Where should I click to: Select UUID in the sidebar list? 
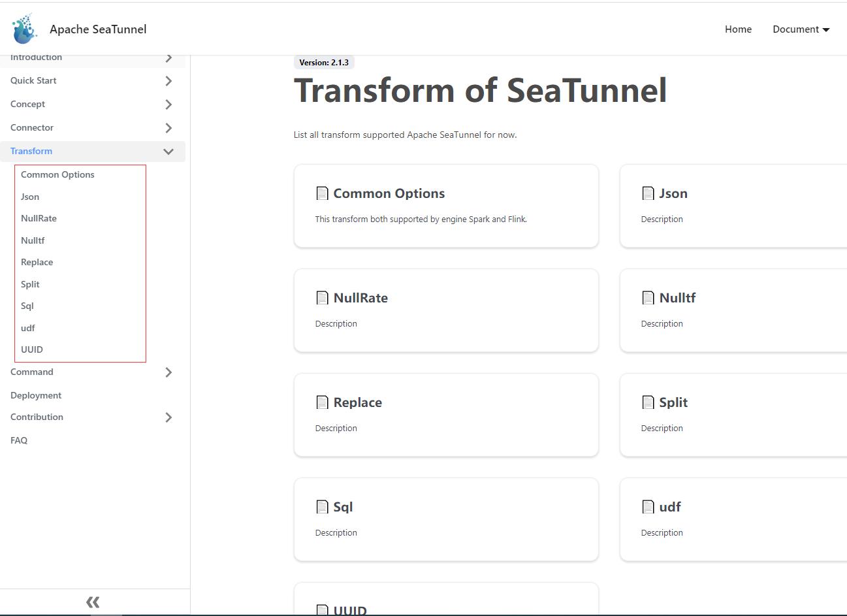(x=32, y=349)
